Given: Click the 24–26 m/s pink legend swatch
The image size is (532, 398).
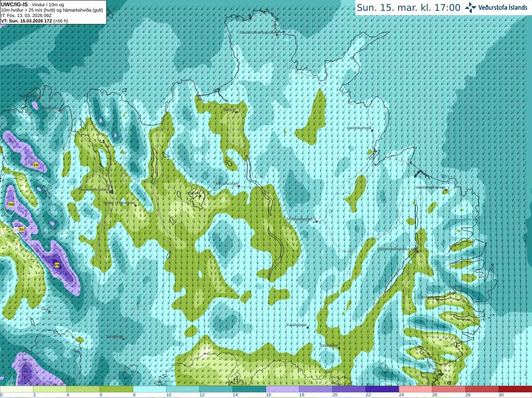Looking at the screenshot, I should click(416, 389).
